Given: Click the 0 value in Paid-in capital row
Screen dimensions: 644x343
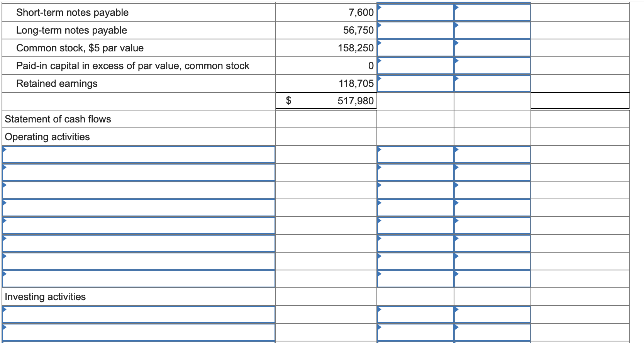Looking at the screenshot, I should click(x=371, y=66).
